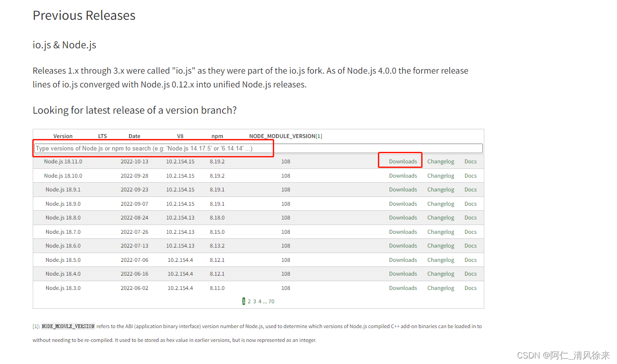Viewport: 617px width, 364px height.
Task: Click date 2022-06-02 cell
Action: pos(135,288)
